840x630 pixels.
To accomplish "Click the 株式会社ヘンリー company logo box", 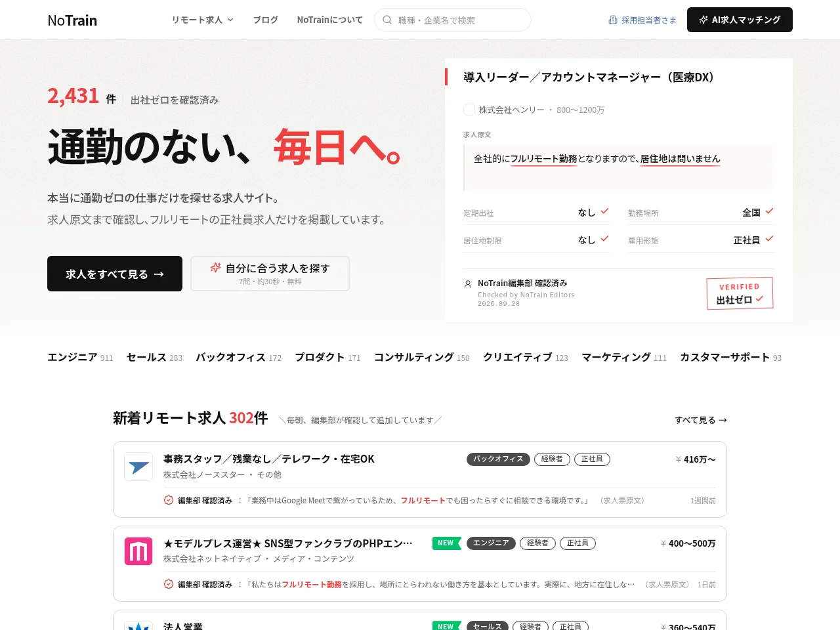I will coord(469,110).
